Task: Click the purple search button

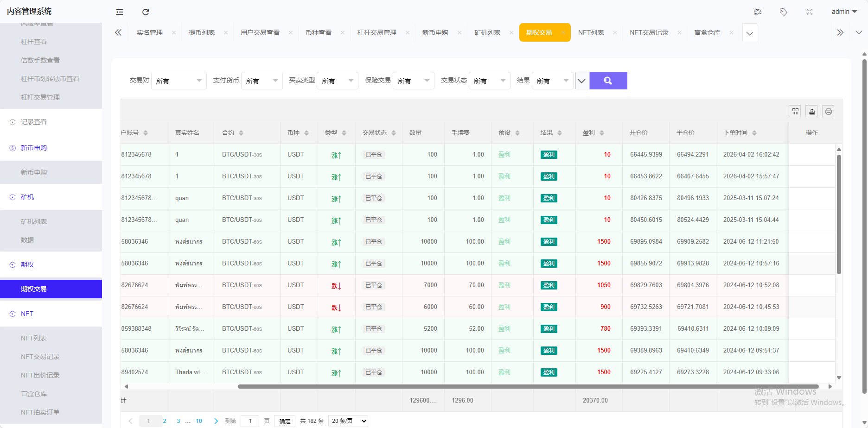Action: pyautogui.click(x=608, y=81)
